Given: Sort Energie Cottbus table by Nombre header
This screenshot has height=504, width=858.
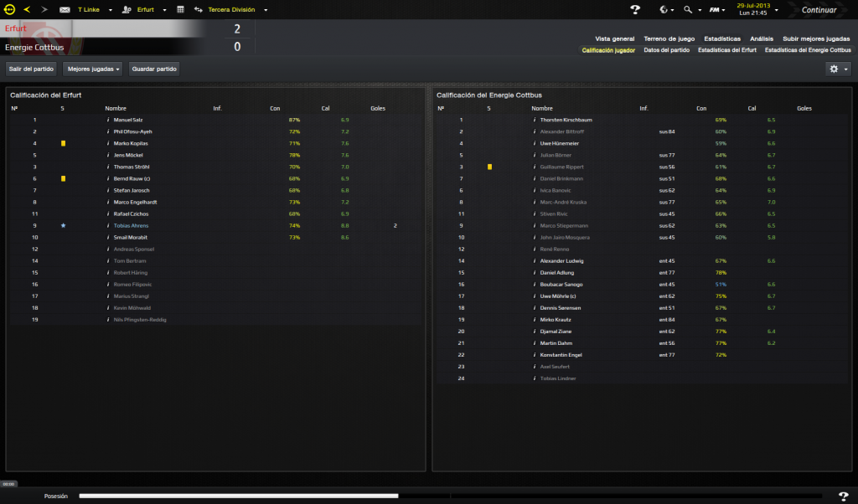Looking at the screenshot, I should point(542,108).
